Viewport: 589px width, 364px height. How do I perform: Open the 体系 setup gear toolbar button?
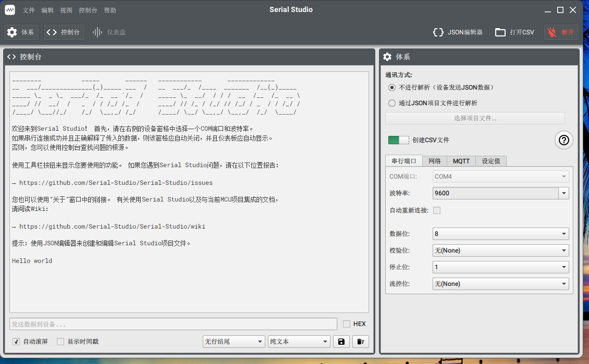(21, 32)
